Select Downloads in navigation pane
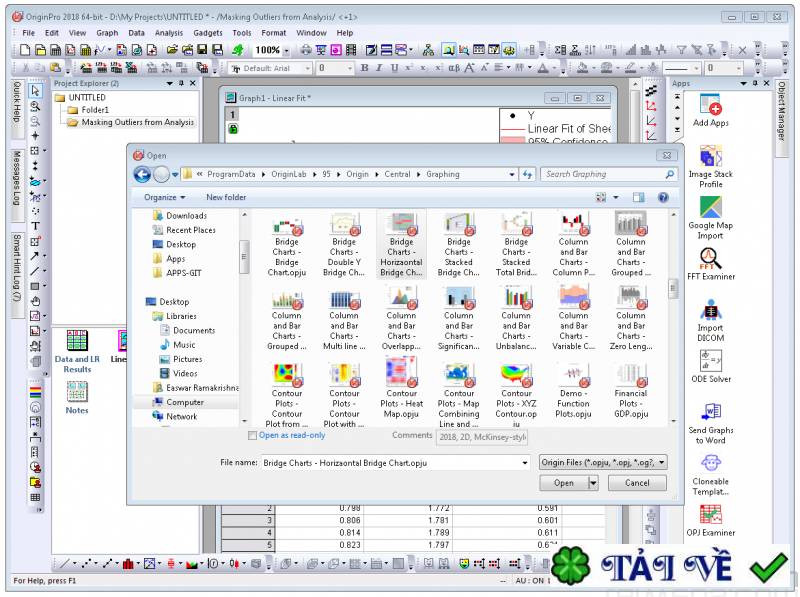Viewport: 800px width, 597px height. tap(186, 216)
